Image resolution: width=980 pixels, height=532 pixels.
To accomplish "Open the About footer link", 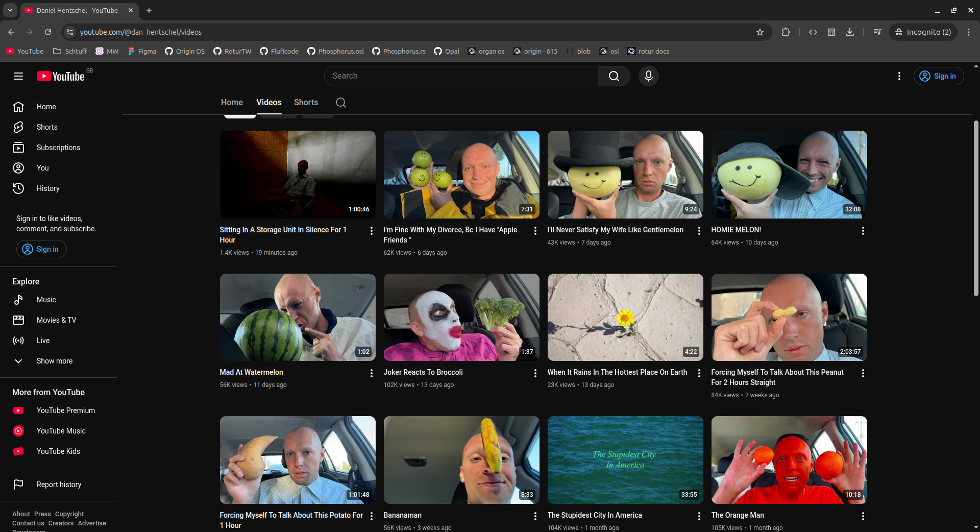I will click(21, 514).
